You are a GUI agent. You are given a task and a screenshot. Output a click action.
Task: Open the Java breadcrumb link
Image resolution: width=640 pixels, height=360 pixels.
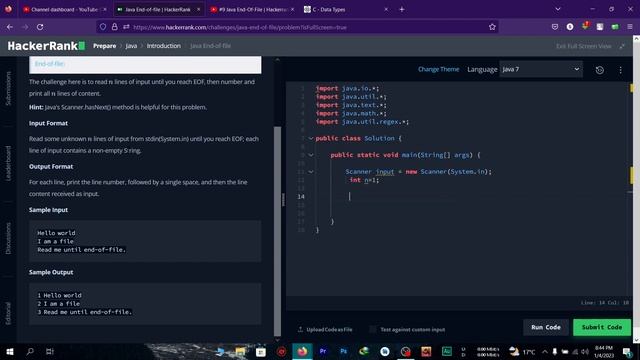click(x=131, y=46)
